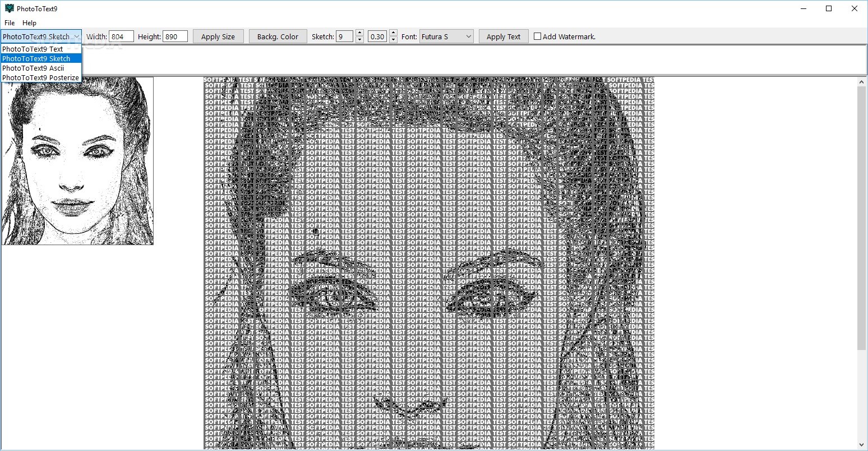Click the Apply Size button

(218, 36)
